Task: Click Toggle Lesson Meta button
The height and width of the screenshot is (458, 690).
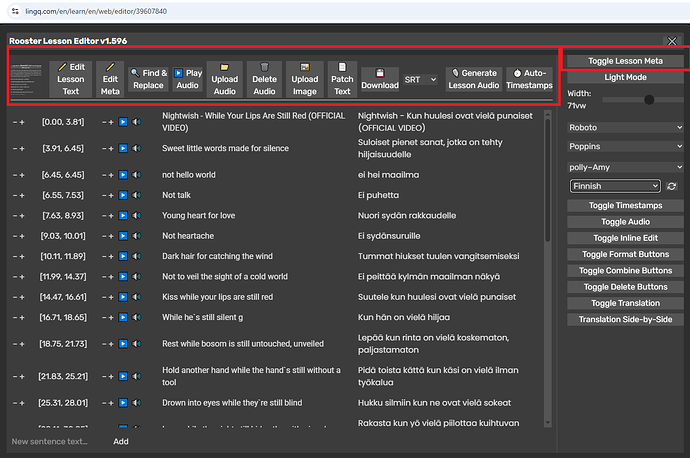Action: point(625,61)
